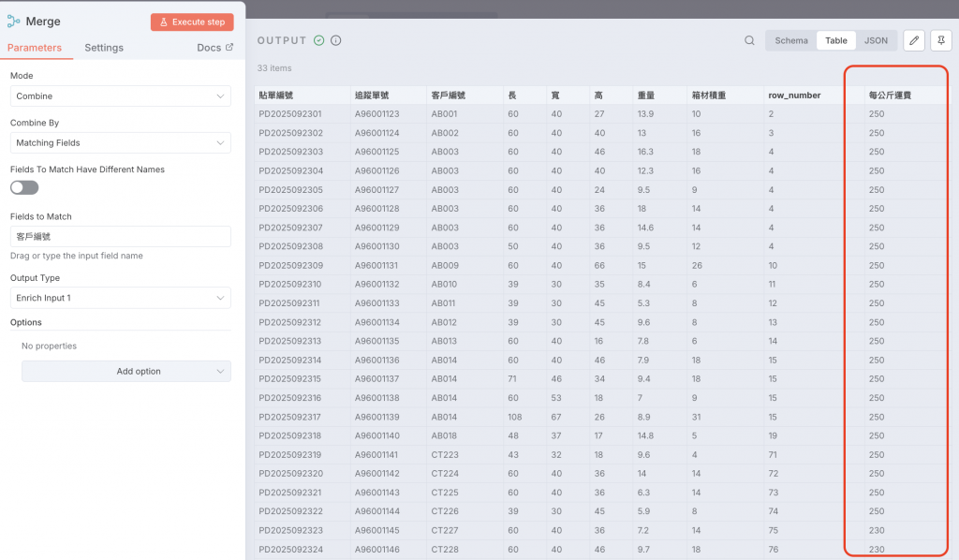Switch output view to Table

[835, 40]
